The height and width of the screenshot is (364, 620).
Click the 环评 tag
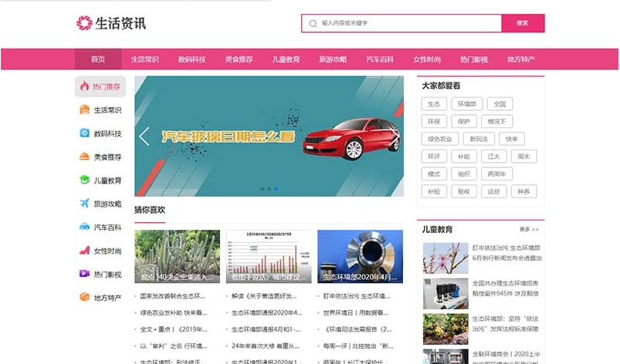coord(434,157)
